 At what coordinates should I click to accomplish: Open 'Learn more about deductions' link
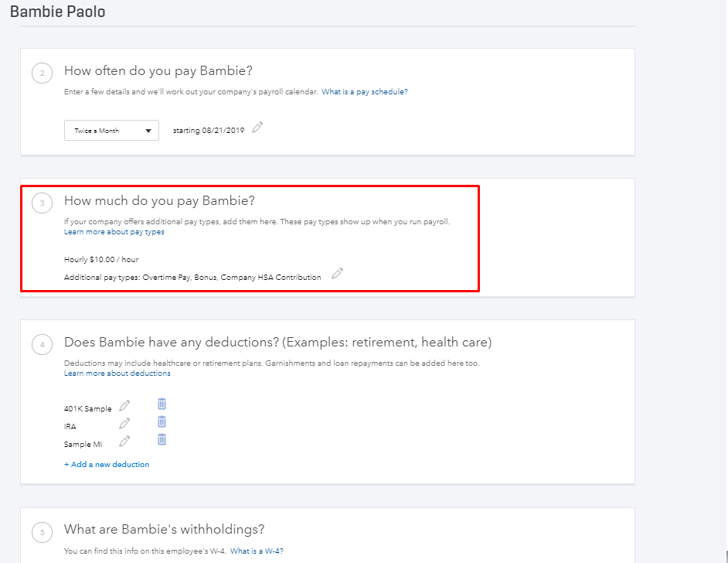[117, 374]
